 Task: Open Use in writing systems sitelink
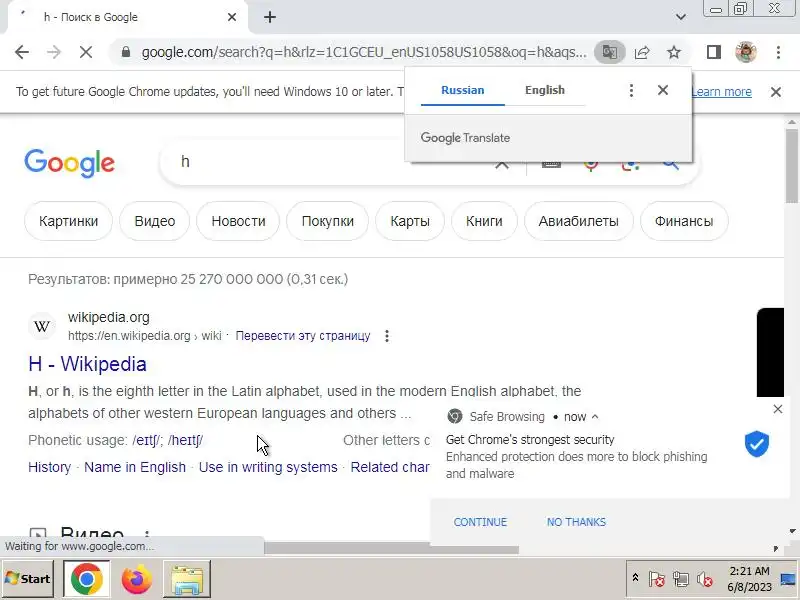coord(268,467)
